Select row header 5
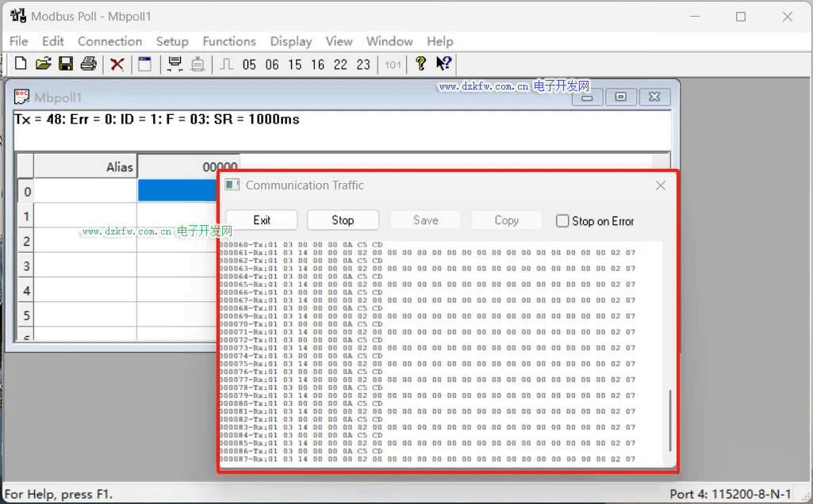 26,315
